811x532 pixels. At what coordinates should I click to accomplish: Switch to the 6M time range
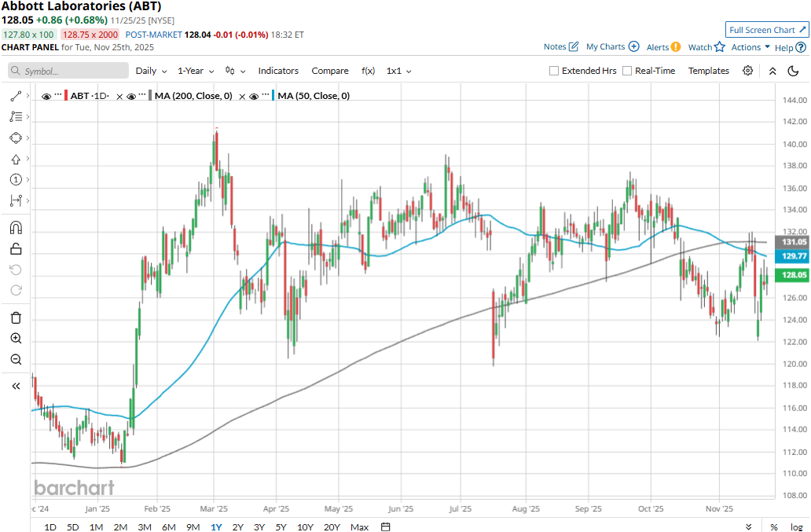pos(168,526)
